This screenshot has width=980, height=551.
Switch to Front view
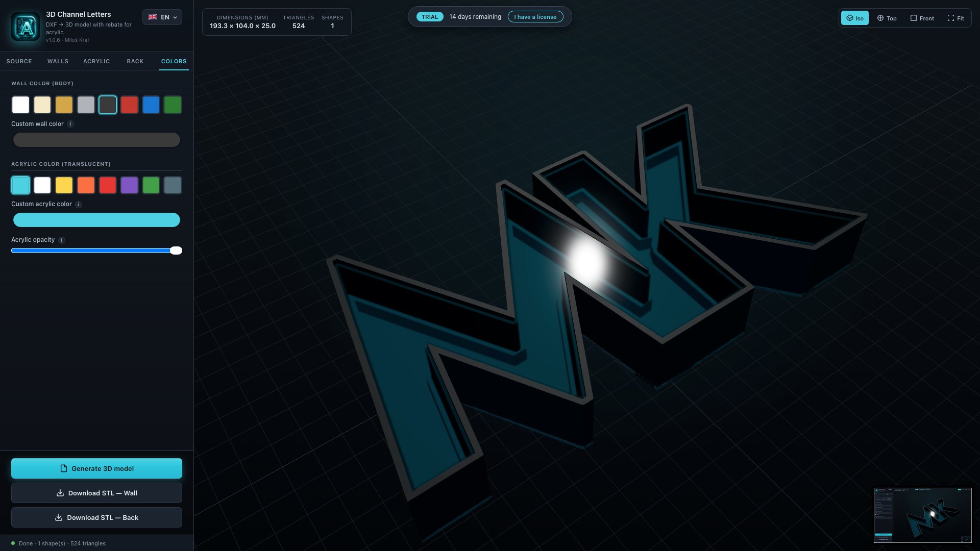pyautogui.click(x=922, y=18)
